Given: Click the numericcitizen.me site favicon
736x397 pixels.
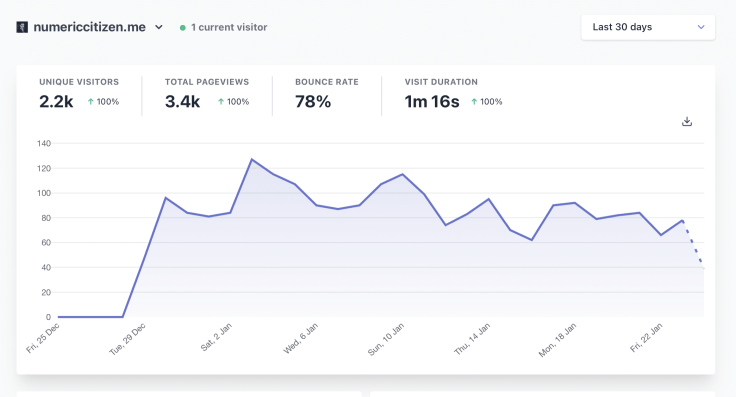Looking at the screenshot, I should (22, 27).
